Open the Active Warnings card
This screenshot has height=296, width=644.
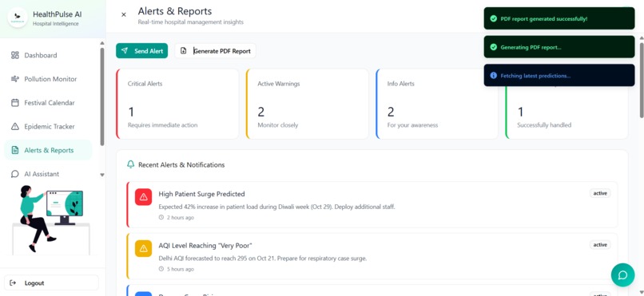pos(307,104)
